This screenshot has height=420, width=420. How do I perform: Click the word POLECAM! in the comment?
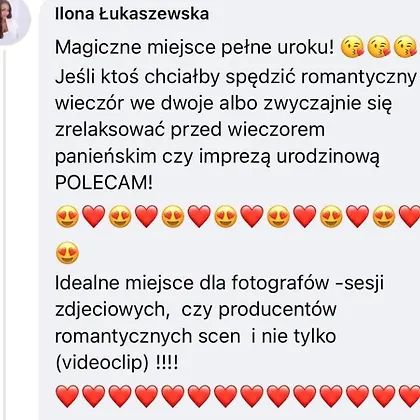click(x=104, y=182)
